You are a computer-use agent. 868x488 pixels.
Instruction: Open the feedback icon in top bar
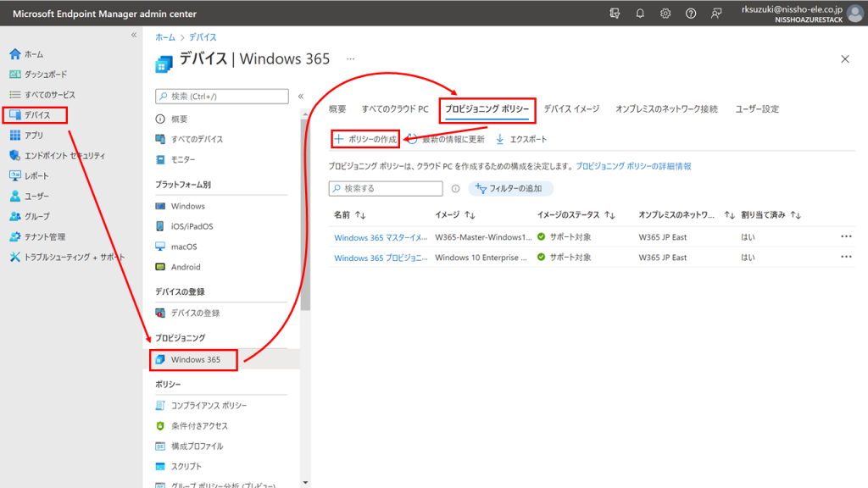point(716,14)
